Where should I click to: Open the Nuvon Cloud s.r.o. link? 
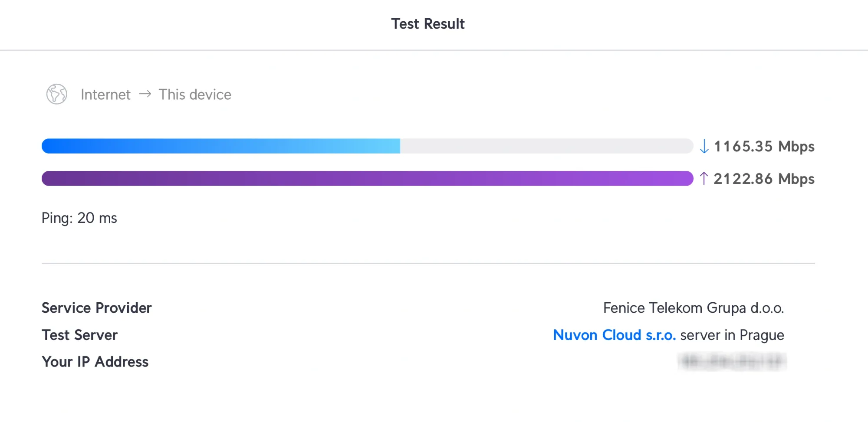(x=614, y=335)
